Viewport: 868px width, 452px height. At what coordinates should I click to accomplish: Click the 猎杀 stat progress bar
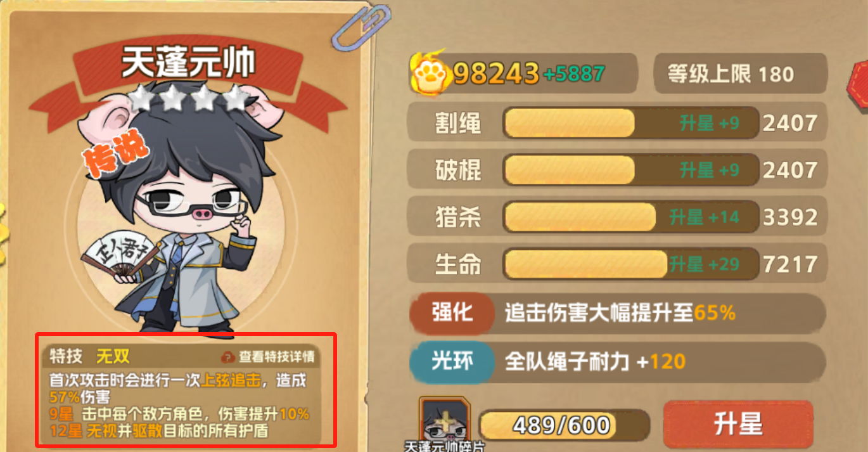pos(630,217)
